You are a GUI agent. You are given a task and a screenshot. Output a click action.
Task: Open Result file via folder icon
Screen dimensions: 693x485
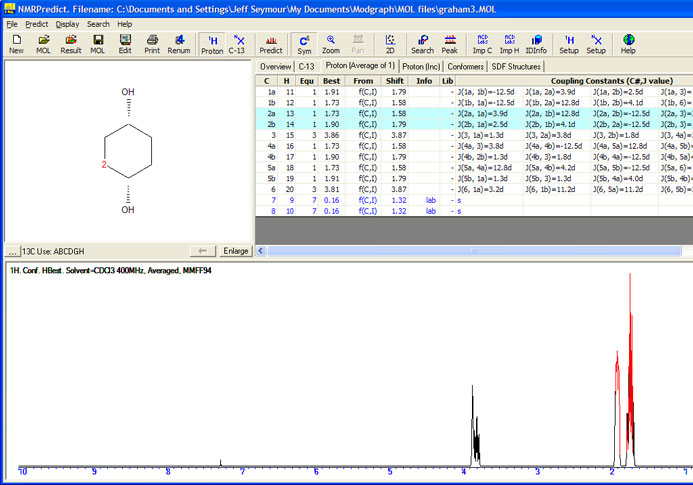71,43
